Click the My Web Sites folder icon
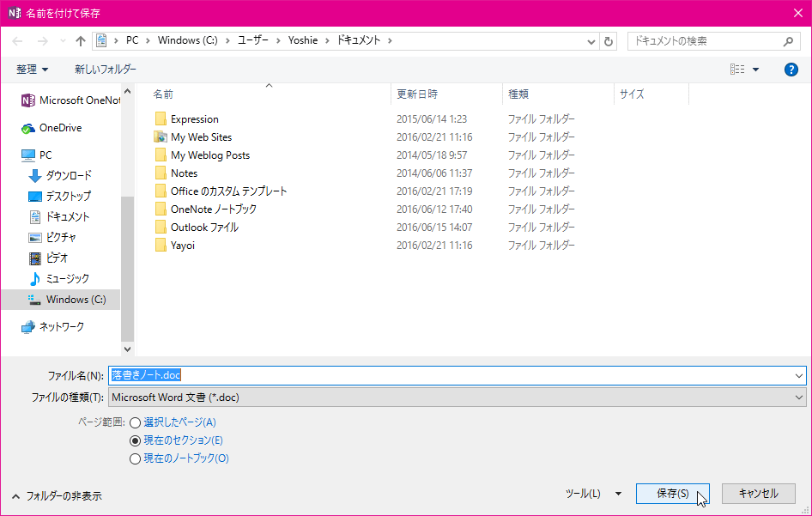The width and height of the screenshot is (812, 516). click(161, 137)
